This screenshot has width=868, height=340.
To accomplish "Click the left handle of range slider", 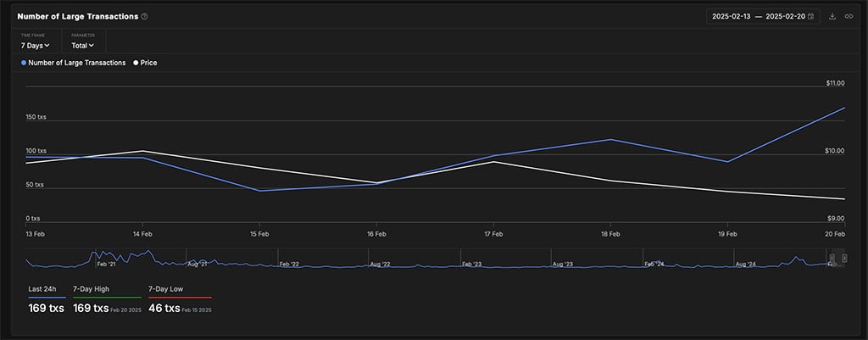I will 832,258.
